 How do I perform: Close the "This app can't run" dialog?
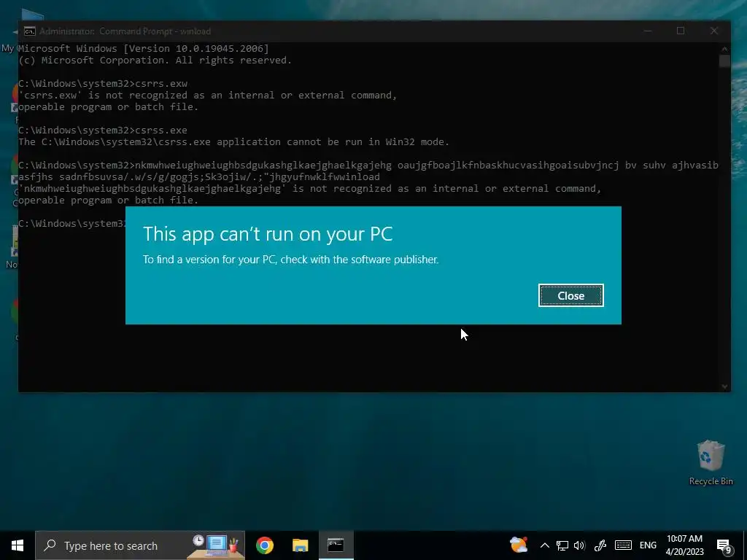(570, 296)
